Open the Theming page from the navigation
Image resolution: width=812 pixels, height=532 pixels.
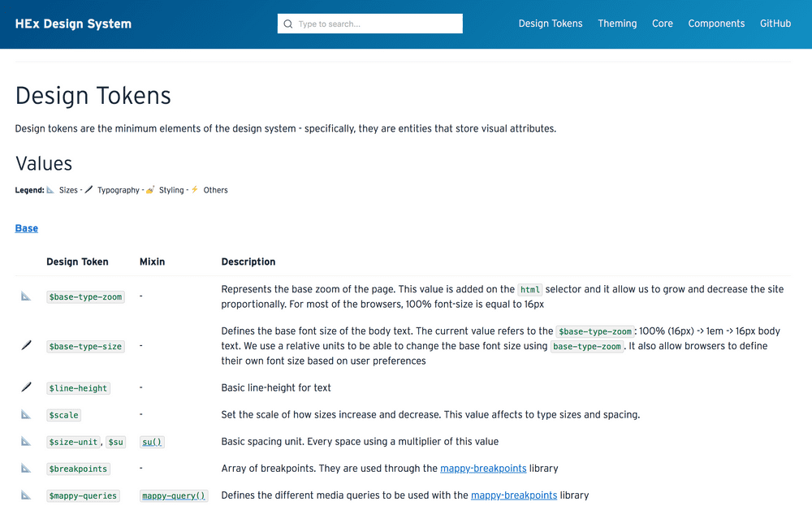coord(617,24)
